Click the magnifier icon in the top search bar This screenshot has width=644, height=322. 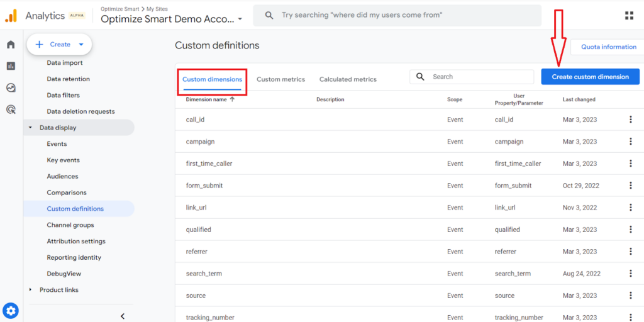[x=269, y=16]
